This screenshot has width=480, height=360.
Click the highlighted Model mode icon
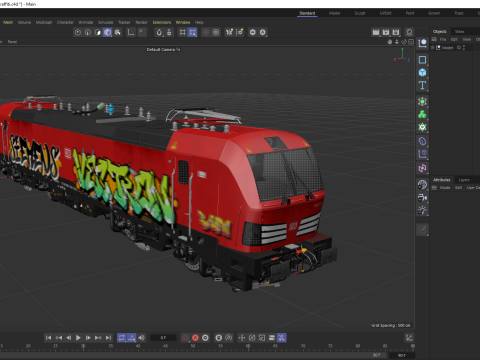(x=107, y=32)
